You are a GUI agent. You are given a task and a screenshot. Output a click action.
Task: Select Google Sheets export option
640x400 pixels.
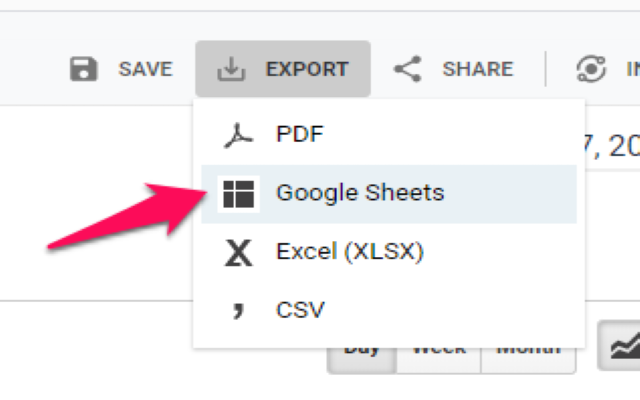click(x=360, y=194)
